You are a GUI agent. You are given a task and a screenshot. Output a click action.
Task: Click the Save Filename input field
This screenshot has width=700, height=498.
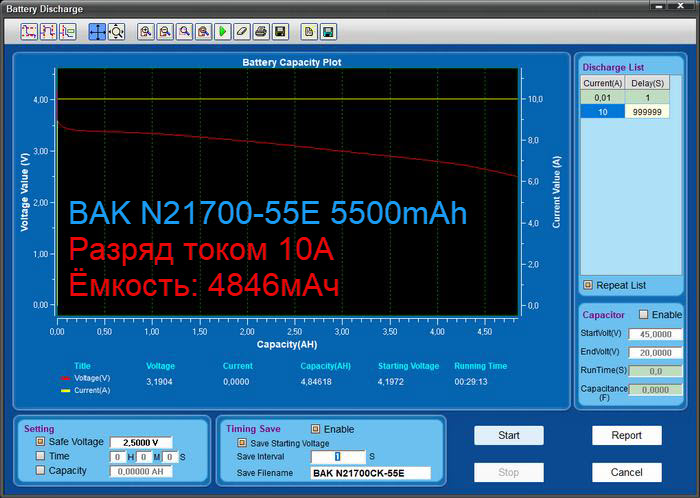(369, 473)
